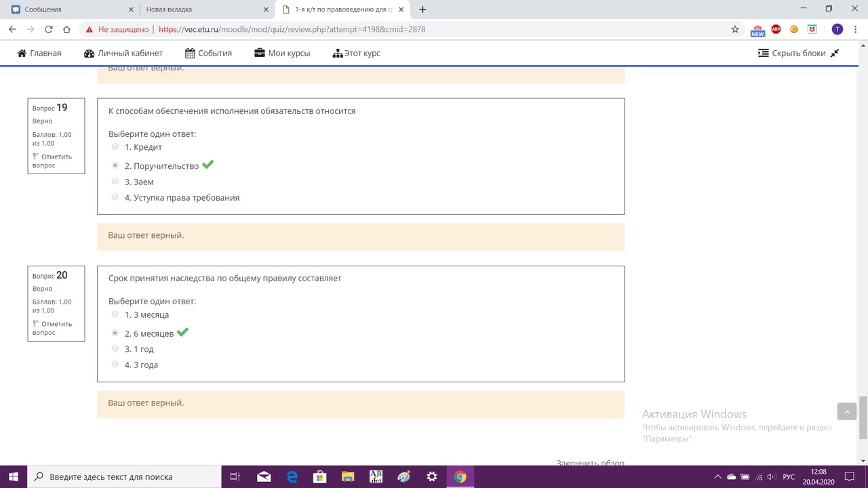Expand the Мои курсы menu
The width and height of the screenshot is (868, 488).
[x=282, y=53]
